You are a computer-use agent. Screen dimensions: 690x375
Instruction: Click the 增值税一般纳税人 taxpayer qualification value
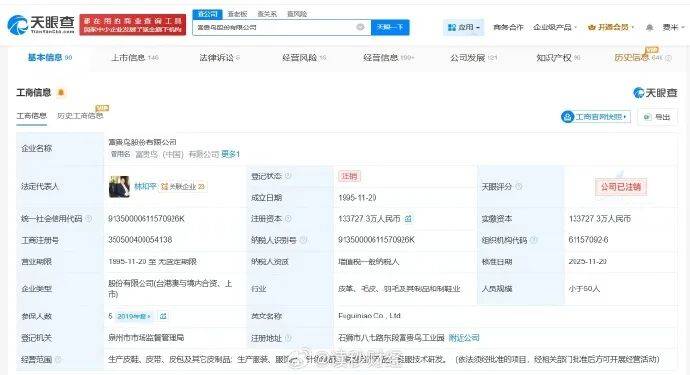point(368,262)
